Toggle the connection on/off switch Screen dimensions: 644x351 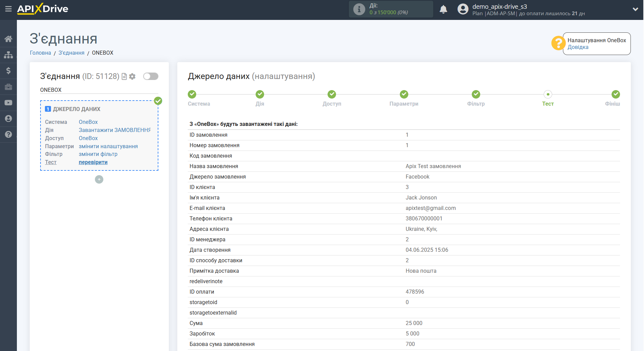151,76
